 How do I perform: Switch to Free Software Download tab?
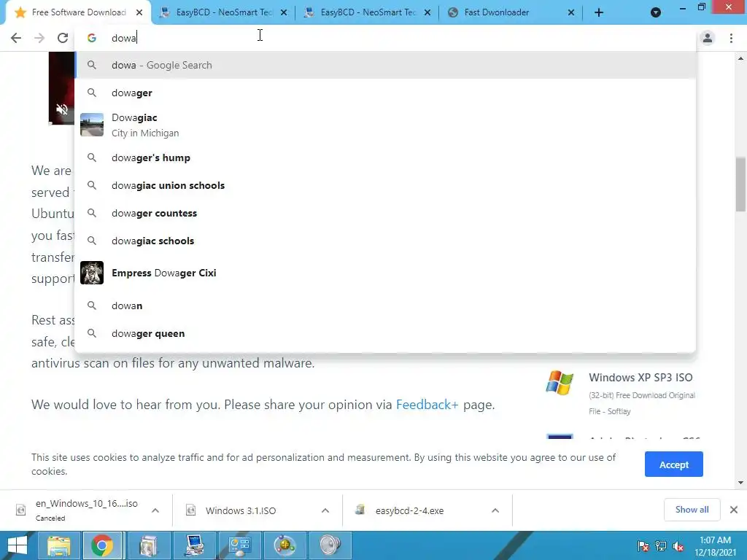(x=79, y=12)
